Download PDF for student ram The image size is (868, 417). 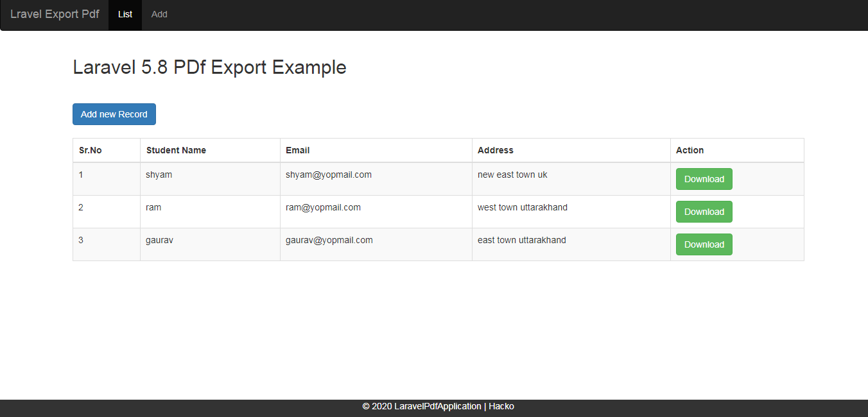point(704,212)
